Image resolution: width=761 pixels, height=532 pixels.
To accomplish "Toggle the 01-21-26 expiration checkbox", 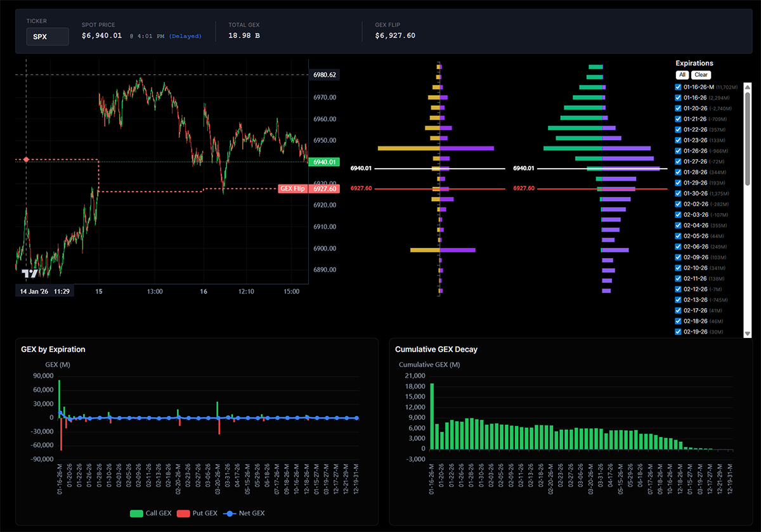I will click(x=678, y=119).
